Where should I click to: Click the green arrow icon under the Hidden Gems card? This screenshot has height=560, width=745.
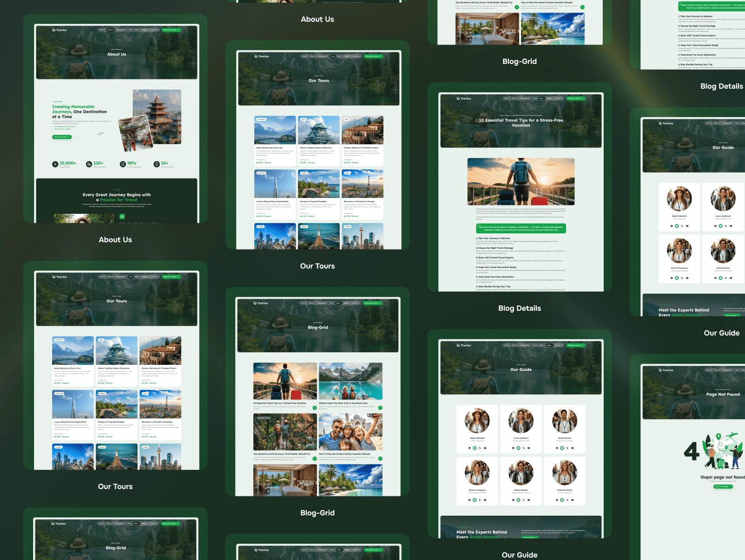click(x=380, y=407)
